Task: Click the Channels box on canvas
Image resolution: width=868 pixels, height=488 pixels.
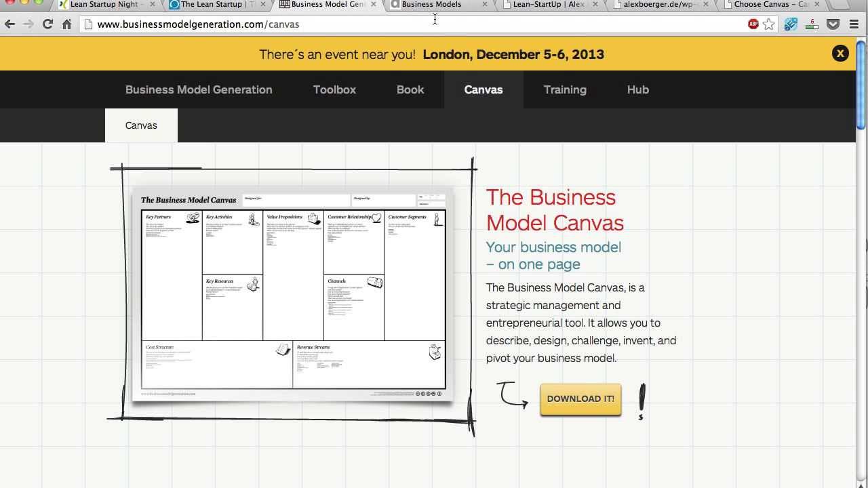Action: pyautogui.click(x=354, y=307)
